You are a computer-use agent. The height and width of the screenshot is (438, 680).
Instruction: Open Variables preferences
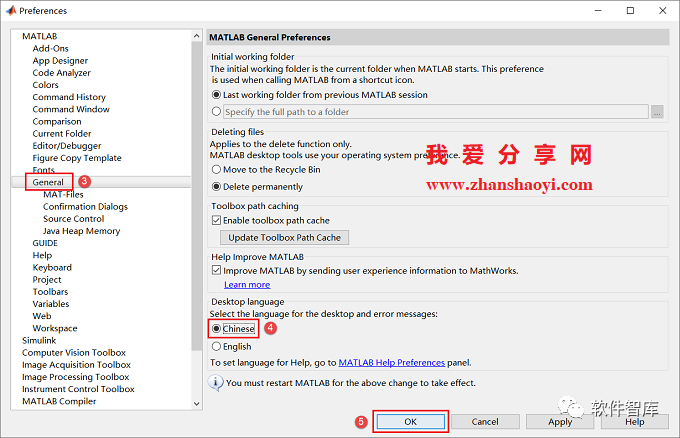click(x=51, y=304)
